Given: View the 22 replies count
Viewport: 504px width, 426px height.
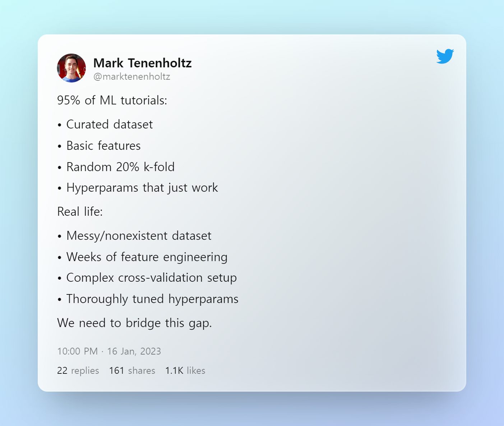Looking at the screenshot, I should pyautogui.click(x=78, y=371).
